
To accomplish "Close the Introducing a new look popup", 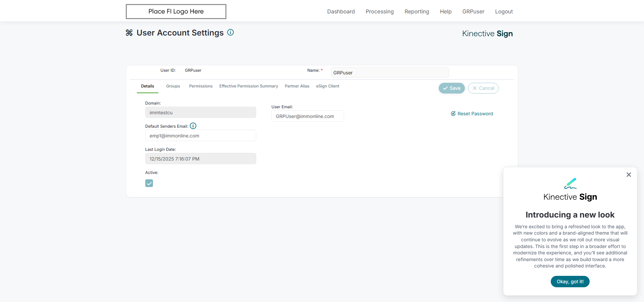I will (629, 175).
